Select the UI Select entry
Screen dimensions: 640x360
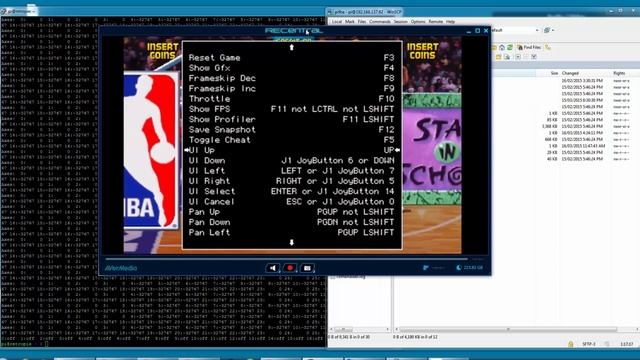tap(291, 191)
